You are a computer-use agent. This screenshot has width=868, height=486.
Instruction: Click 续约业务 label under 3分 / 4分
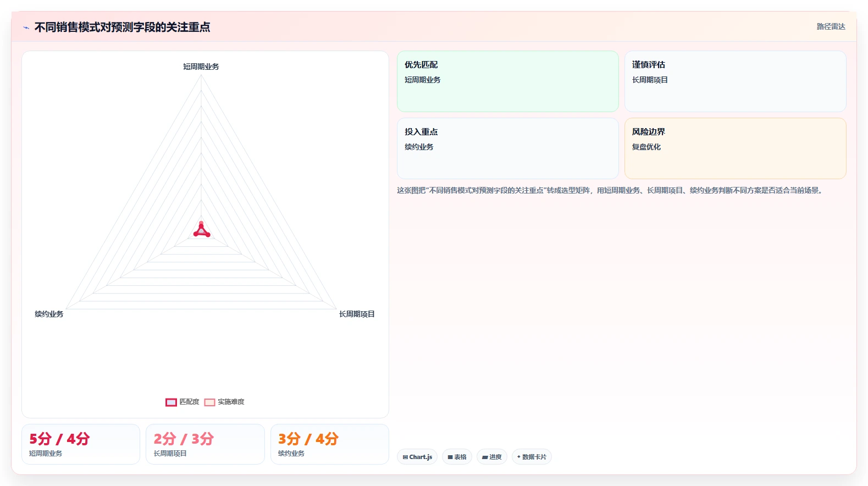291,454
